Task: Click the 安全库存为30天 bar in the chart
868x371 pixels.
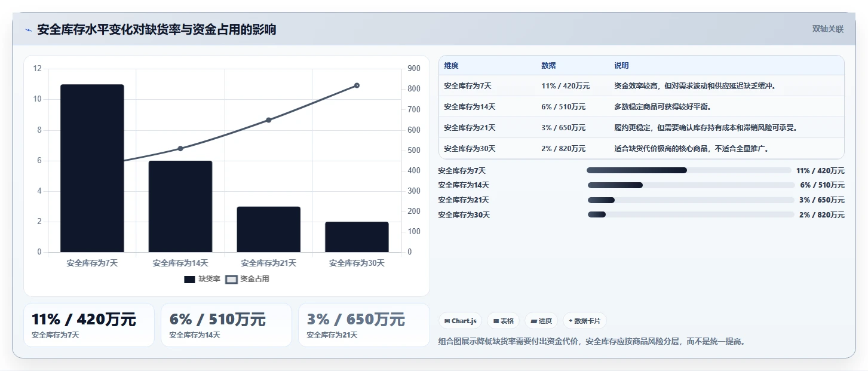Action: coord(357,237)
